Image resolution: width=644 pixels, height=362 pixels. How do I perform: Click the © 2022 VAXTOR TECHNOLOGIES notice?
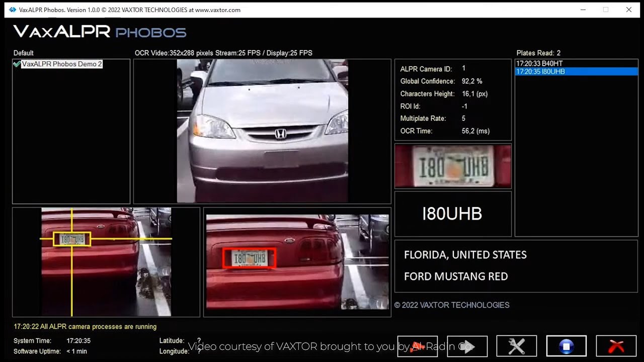pyautogui.click(x=452, y=305)
